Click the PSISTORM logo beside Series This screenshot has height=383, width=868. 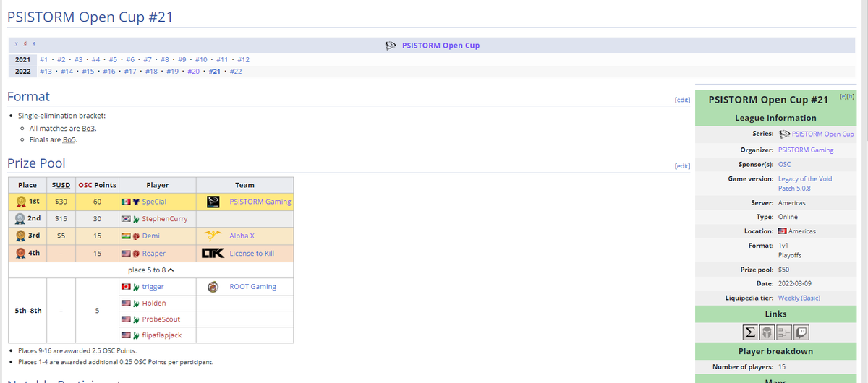pos(784,134)
